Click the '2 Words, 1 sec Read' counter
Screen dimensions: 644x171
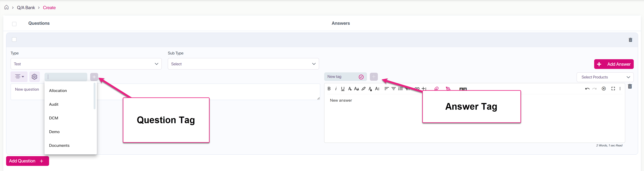tap(609, 145)
